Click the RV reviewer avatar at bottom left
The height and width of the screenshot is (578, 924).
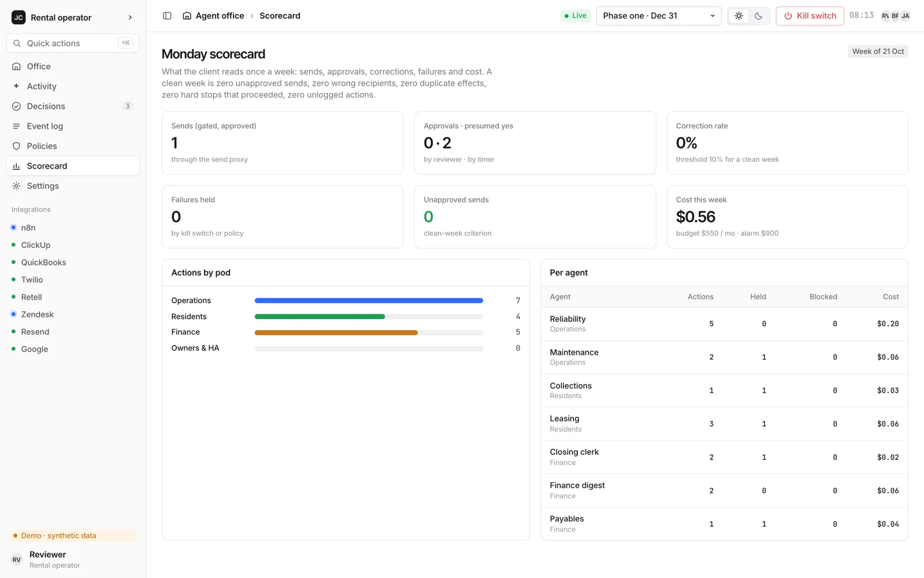17,560
